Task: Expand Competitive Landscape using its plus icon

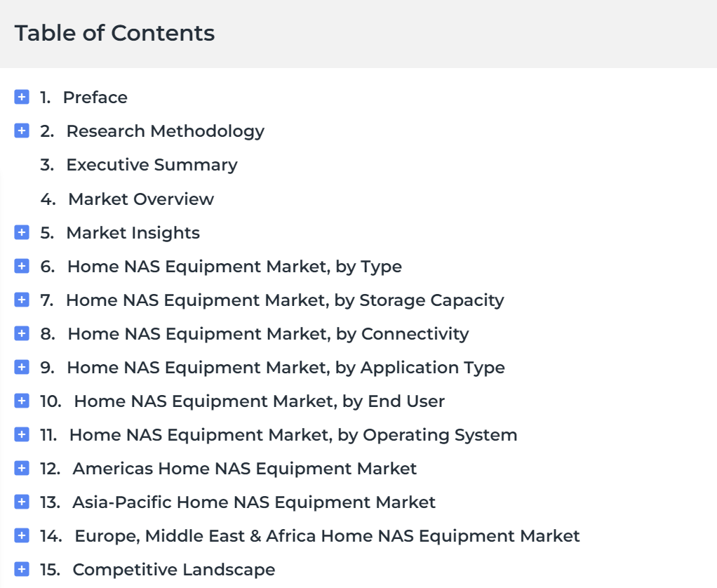Action: pyautogui.click(x=22, y=569)
